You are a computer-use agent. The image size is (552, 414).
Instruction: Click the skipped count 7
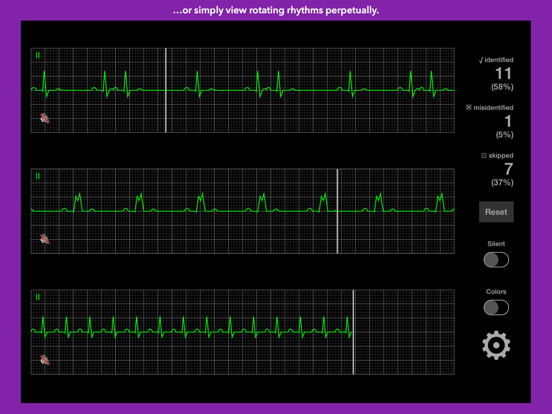pos(508,169)
